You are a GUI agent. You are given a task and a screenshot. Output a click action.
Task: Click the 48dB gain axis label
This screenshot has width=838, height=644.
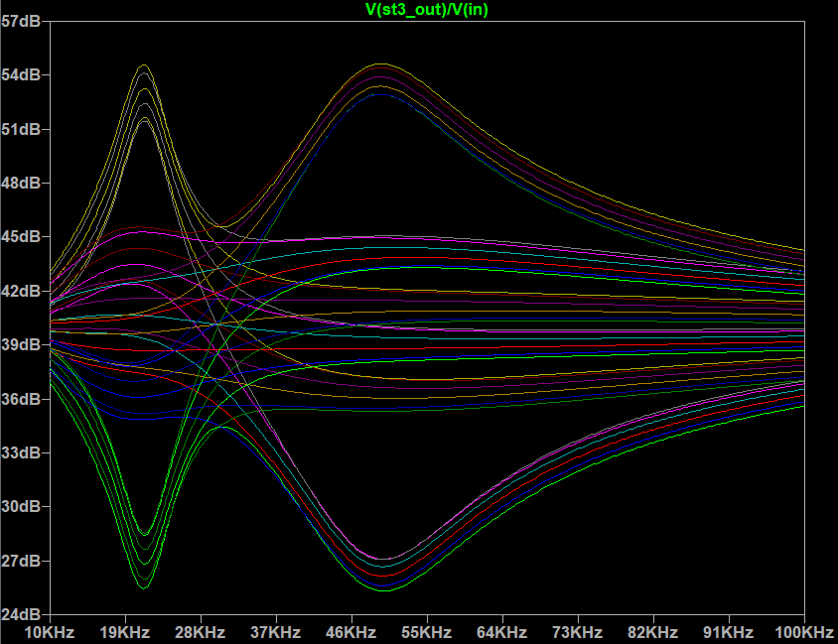tap(22, 184)
